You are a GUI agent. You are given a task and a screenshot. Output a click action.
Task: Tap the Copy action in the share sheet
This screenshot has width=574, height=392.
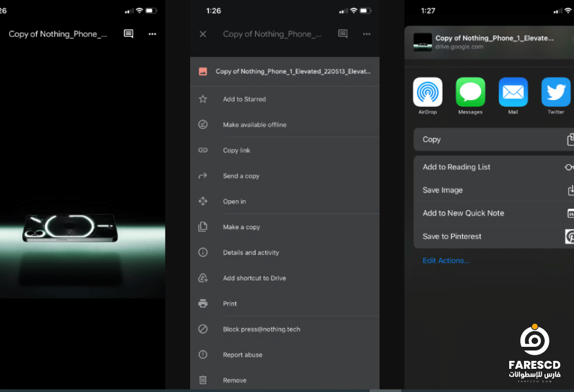(x=494, y=139)
